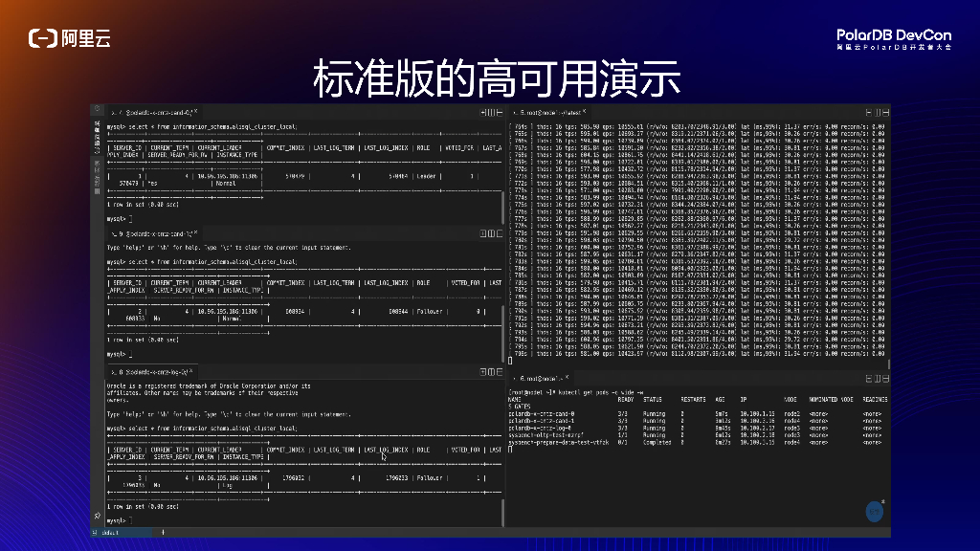
Task: Open the upper vertical sidebar panel label
Action: point(97,138)
